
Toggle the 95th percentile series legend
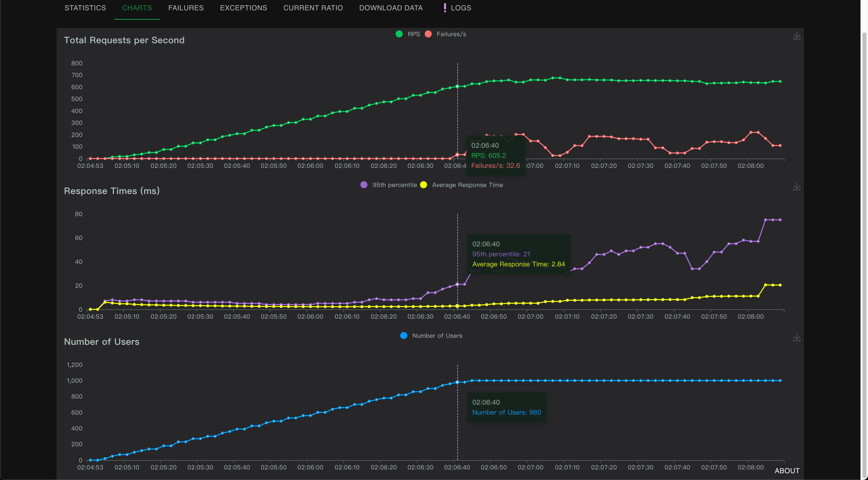point(389,185)
